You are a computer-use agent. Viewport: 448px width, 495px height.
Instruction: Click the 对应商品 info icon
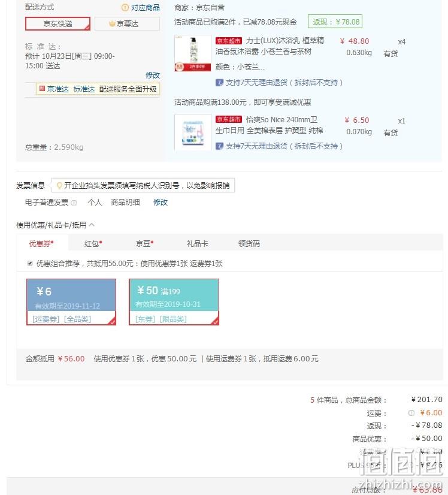point(125,7)
